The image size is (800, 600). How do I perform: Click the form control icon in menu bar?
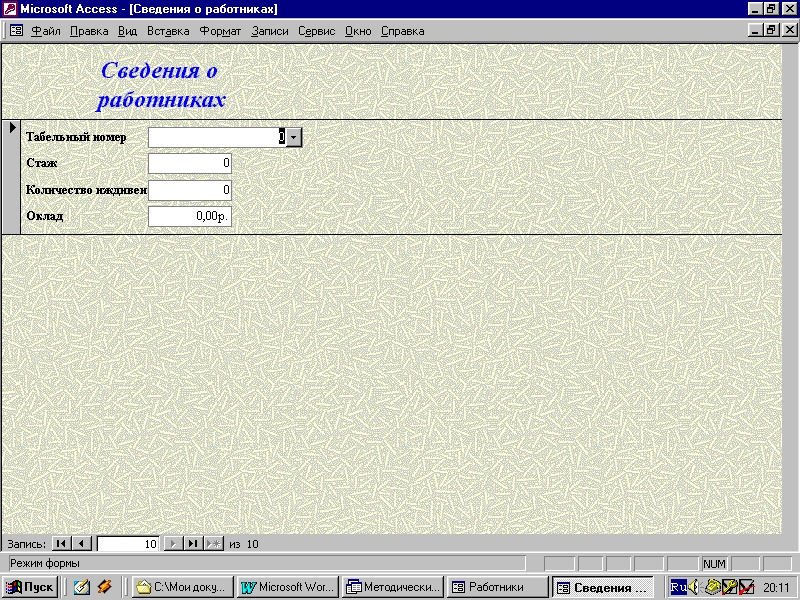16,31
